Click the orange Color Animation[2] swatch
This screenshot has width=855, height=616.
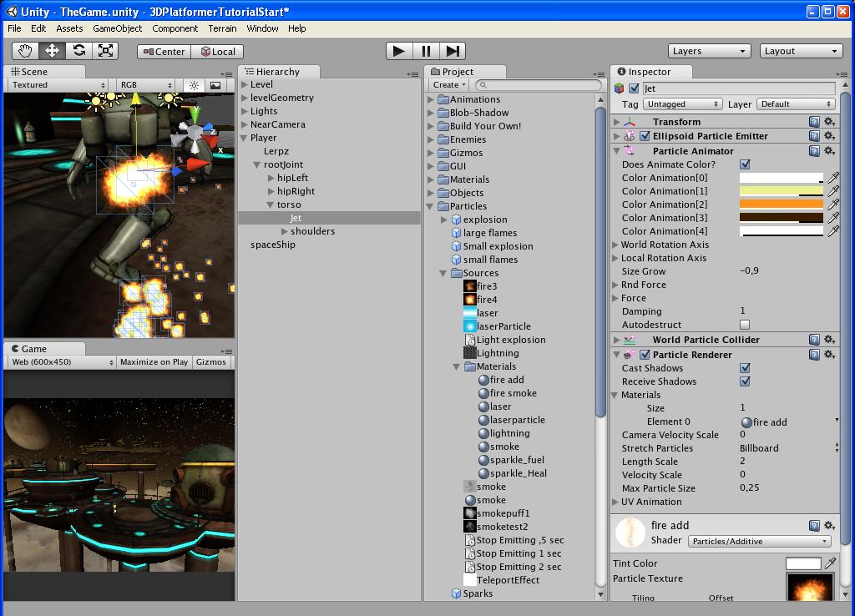click(782, 204)
